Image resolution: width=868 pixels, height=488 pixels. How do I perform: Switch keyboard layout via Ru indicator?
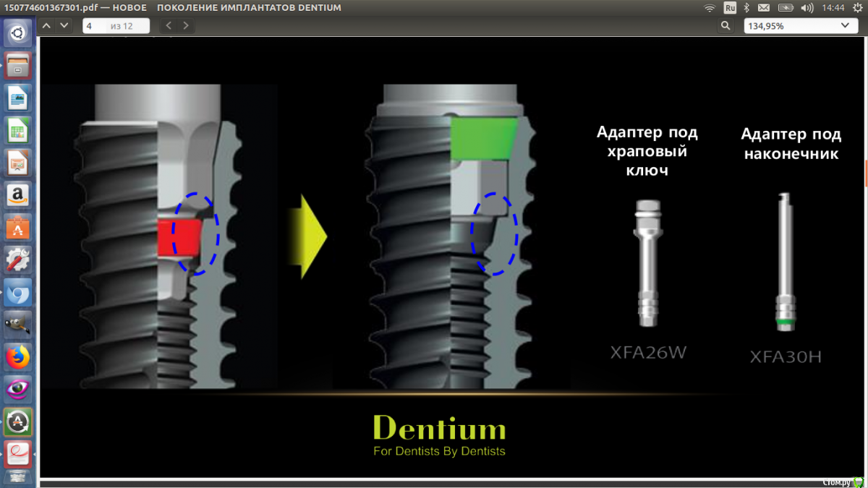730,8
